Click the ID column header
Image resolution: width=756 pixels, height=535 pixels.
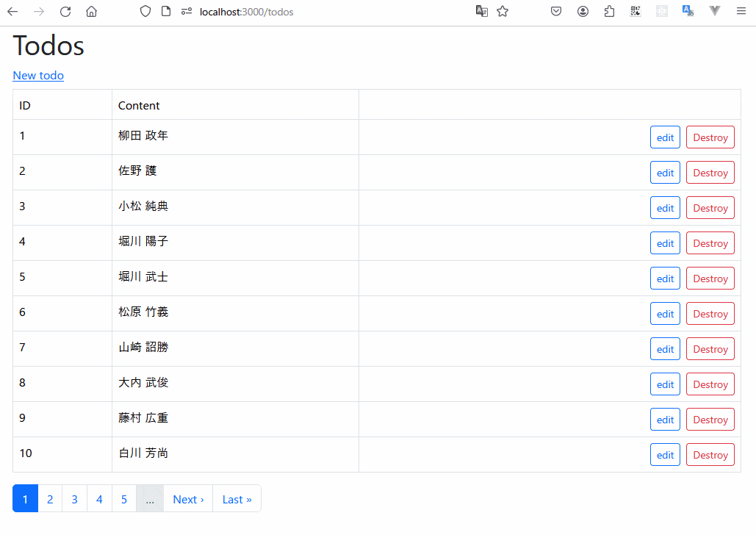tap(62, 104)
